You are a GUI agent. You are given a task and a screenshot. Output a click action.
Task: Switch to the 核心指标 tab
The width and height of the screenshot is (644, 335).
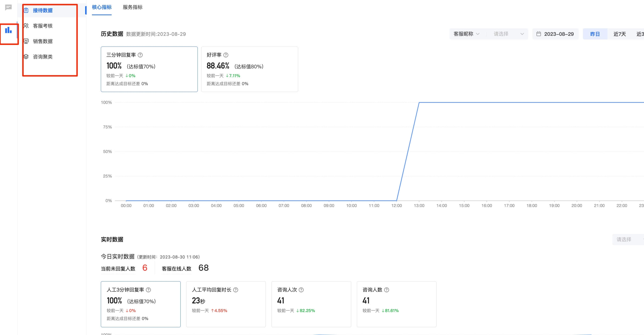point(102,7)
